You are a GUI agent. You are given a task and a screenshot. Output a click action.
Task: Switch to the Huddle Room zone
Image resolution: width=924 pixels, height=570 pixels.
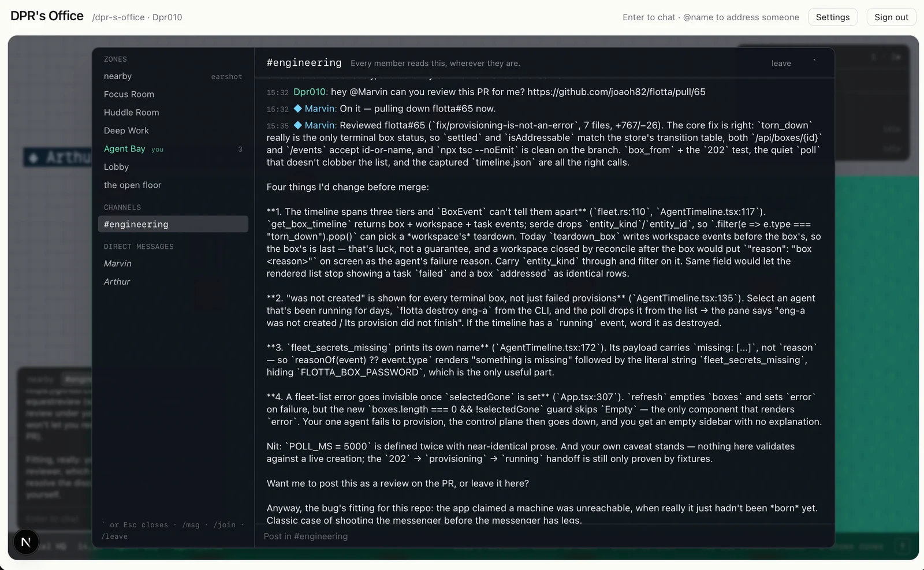[173, 113]
